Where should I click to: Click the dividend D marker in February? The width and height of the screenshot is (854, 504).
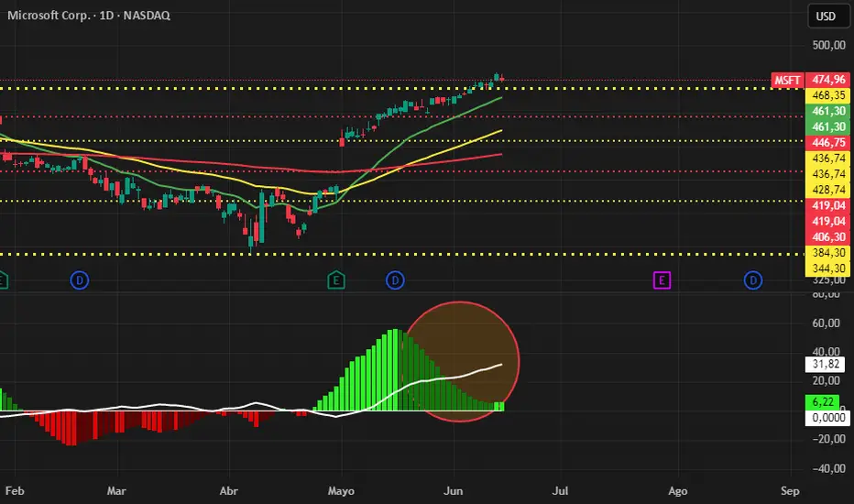[80, 280]
